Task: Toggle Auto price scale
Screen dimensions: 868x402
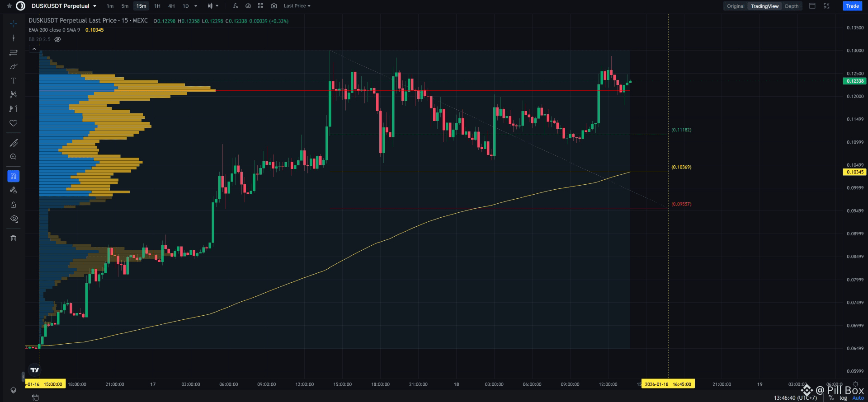Action: [858, 398]
